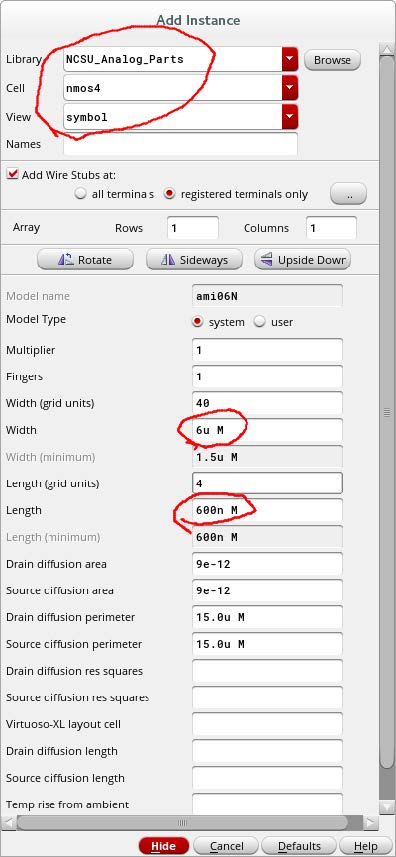The image size is (396, 857).
Task: Click the Help button
Action: [x=365, y=846]
